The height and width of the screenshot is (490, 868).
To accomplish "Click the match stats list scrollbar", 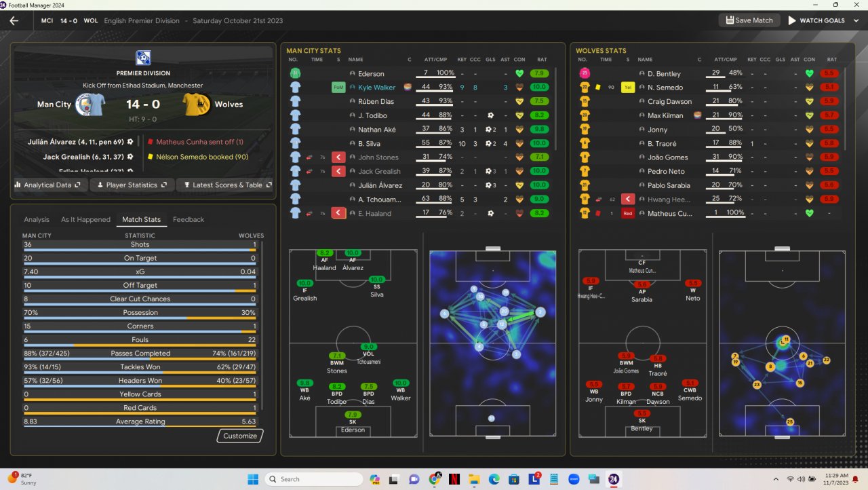I will click(262, 326).
